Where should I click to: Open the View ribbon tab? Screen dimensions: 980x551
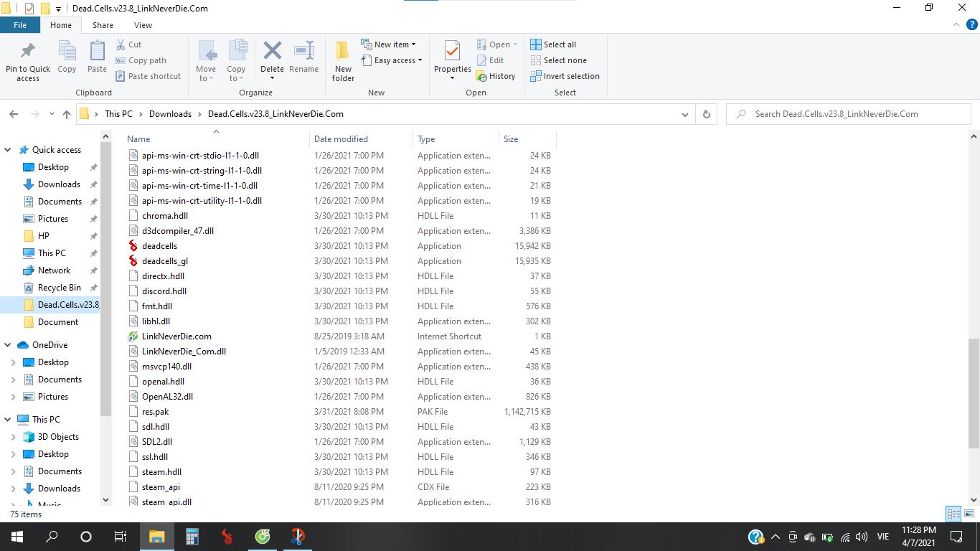point(143,25)
